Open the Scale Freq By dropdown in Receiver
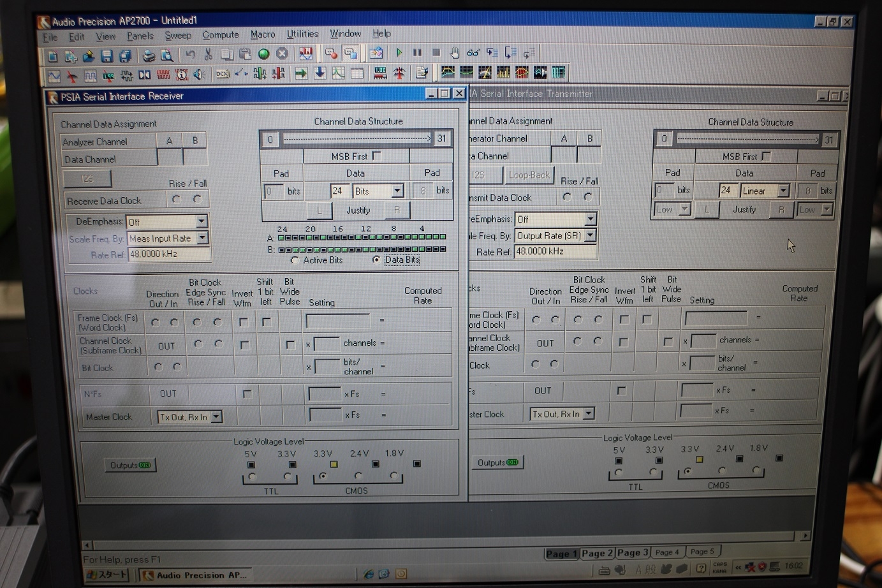Image resolution: width=882 pixels, height=588 pixels. [202, 238]
